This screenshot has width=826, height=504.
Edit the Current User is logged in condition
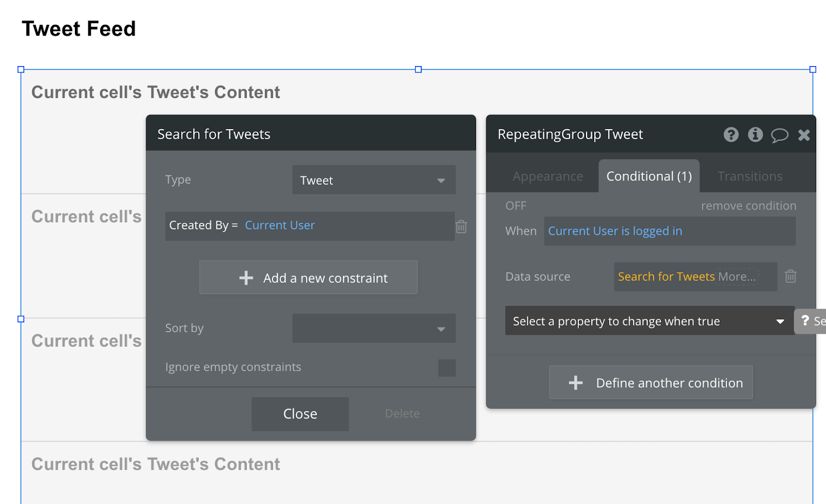[614, 231]
